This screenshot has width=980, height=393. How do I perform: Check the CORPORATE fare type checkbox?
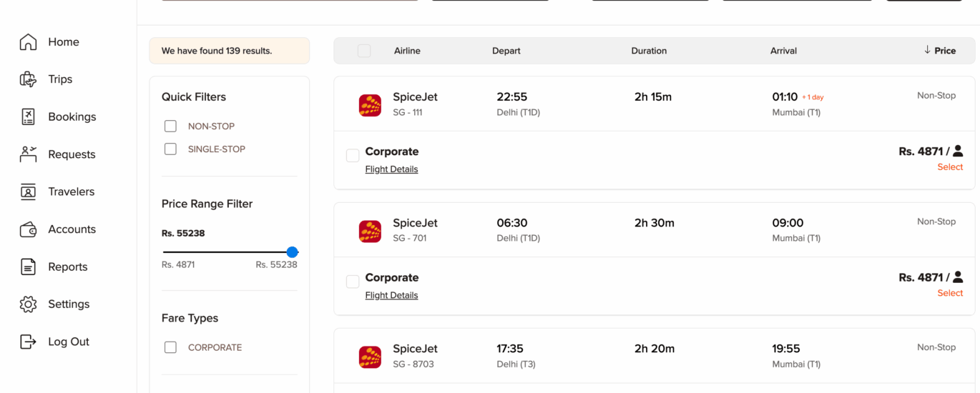(x=170, y=348)
